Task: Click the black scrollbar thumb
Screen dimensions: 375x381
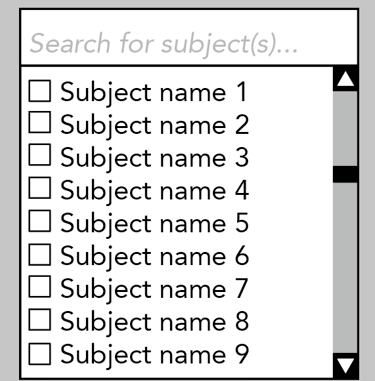Action: tap(345, 174)
